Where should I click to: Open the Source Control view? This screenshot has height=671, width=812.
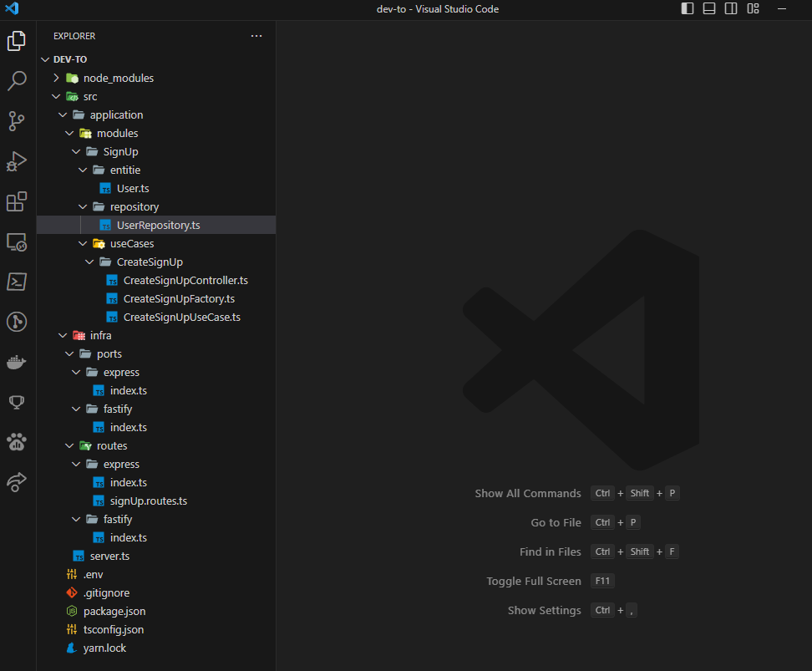[x=17, y=121]
